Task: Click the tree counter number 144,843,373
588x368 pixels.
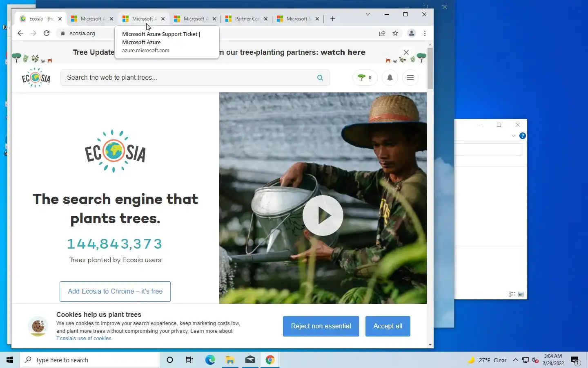Action: (115, 244)
